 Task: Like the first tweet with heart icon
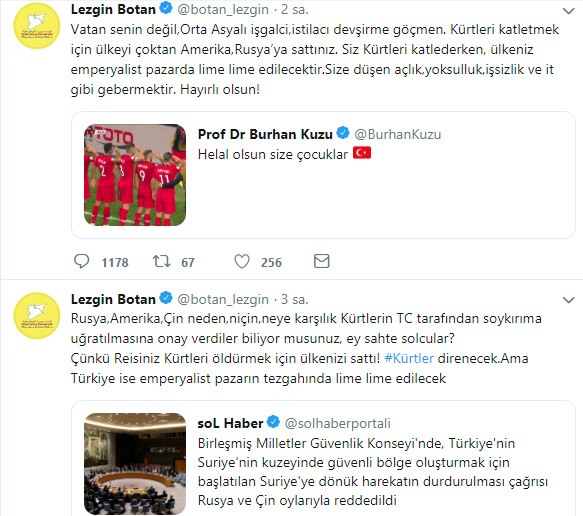coord(242,261)
